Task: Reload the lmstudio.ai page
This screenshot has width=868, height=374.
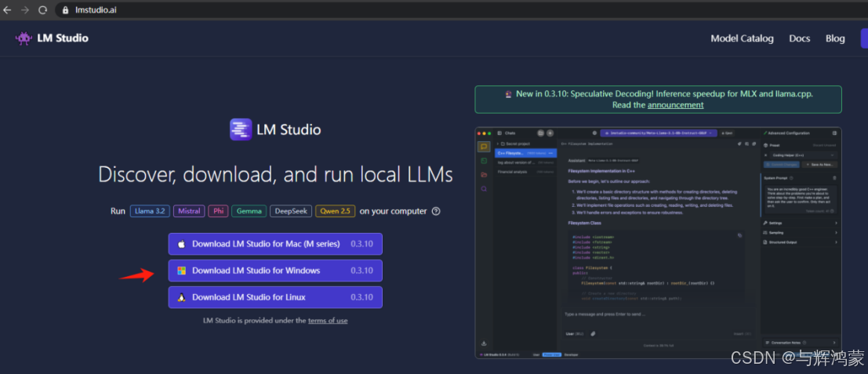Action: 42,10
